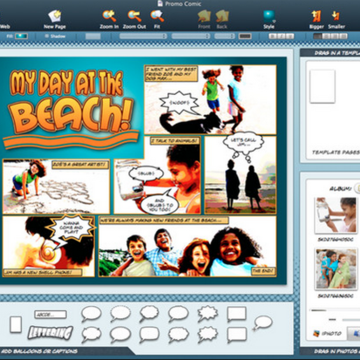Select the blank panel shape in the tray
Image resolution: width=360 pixels, height=360 pixels.
click(x=16, y=324)
